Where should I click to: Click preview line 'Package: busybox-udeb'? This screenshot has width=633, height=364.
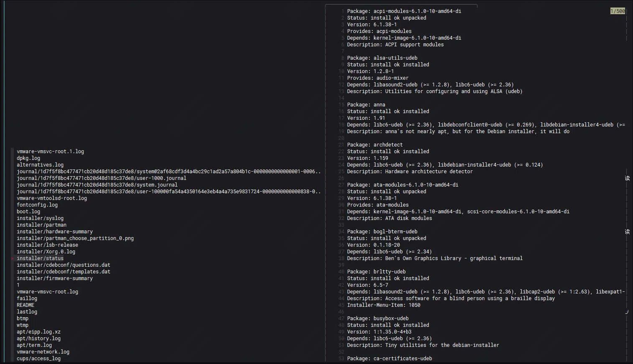click(378, 318)
